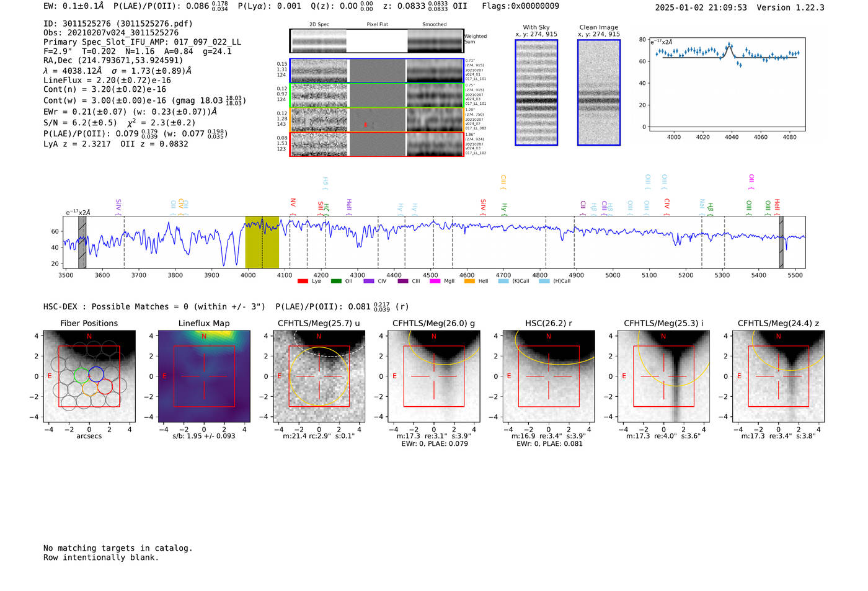Screen dimensions: 868x591
Task: Open the Fiber Positions cutout
Action: click(x=89, y=376)
